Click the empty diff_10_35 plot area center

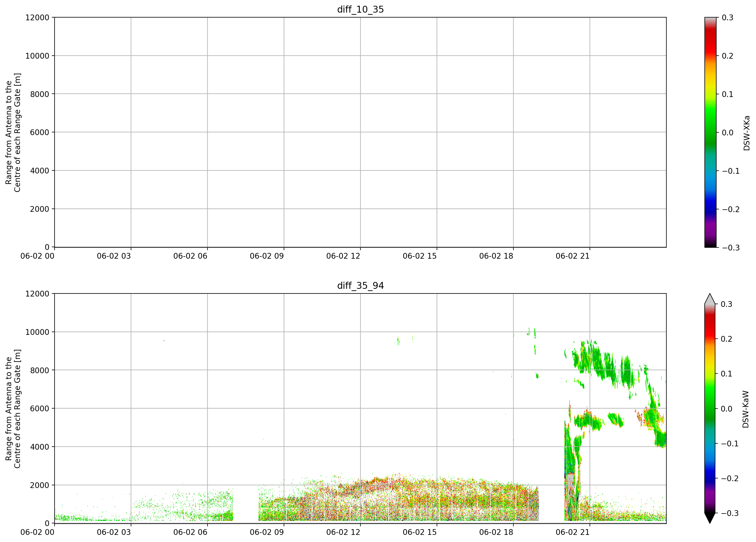click(360, 132)
